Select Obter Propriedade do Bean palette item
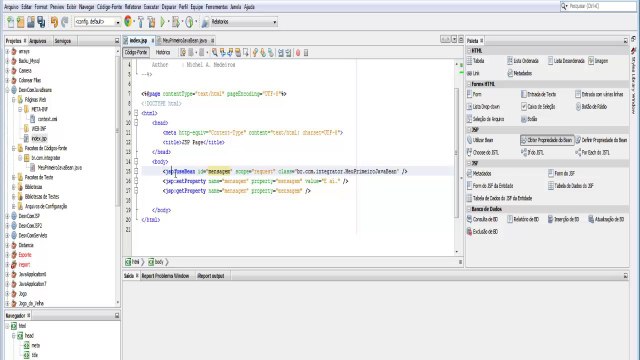Viewport: 640px width, 360px height. (547, 140)
